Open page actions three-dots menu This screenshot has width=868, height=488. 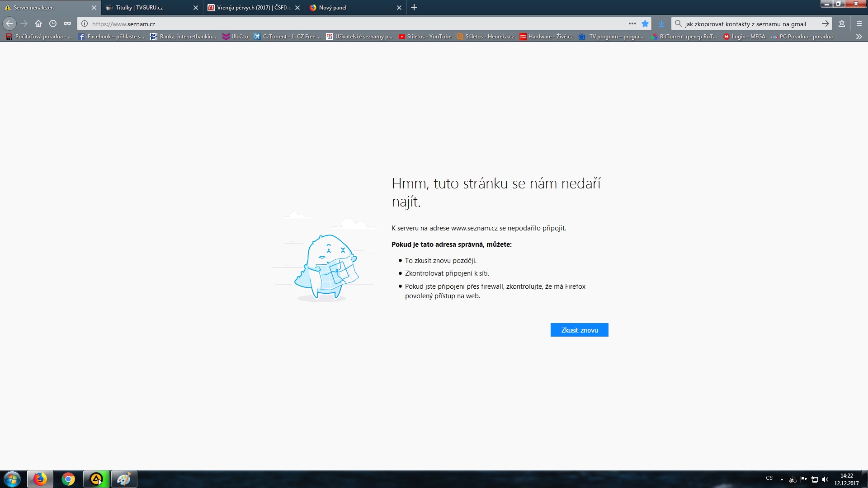(x=632, y=24)
